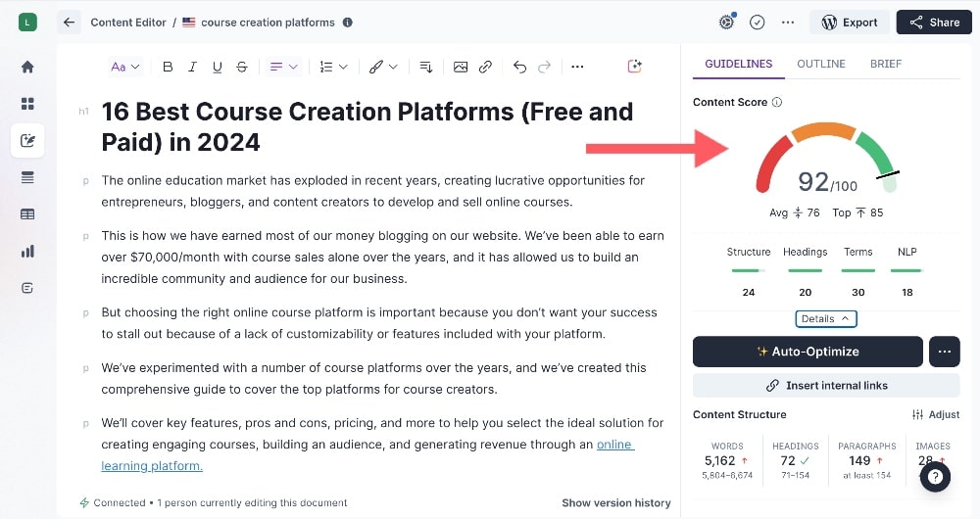Click the Share button
This screenshot has width=980, height=519.
[x=934, y=23]
